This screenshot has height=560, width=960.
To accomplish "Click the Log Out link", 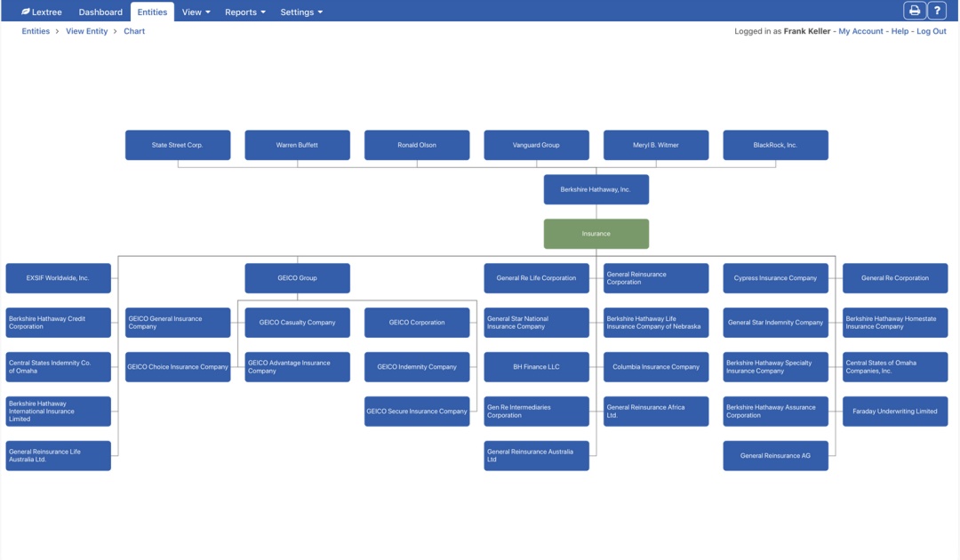I will 932,31.
